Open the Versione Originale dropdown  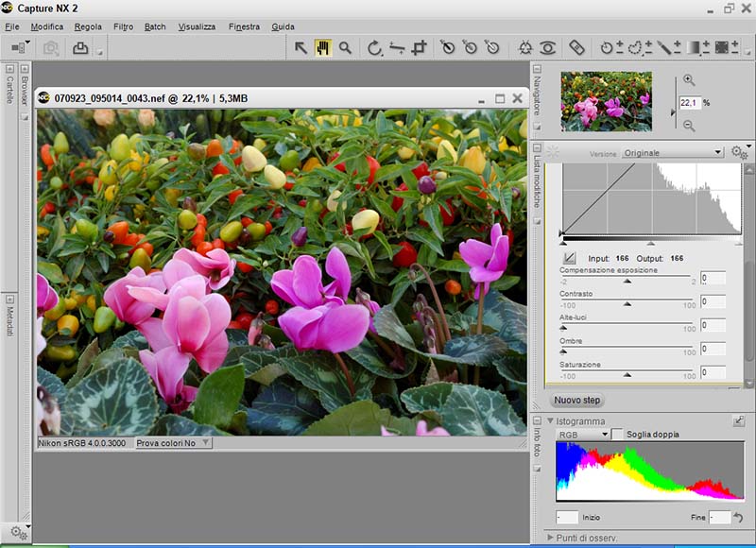coord(673,153)
